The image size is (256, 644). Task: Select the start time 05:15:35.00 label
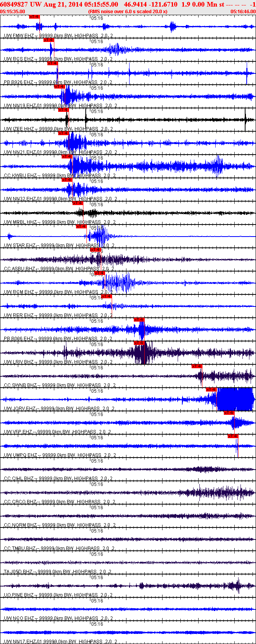pos(12,12)
